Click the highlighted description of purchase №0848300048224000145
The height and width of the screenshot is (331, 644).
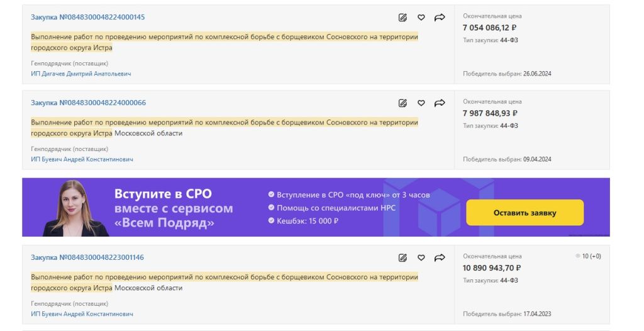(225, 42)
